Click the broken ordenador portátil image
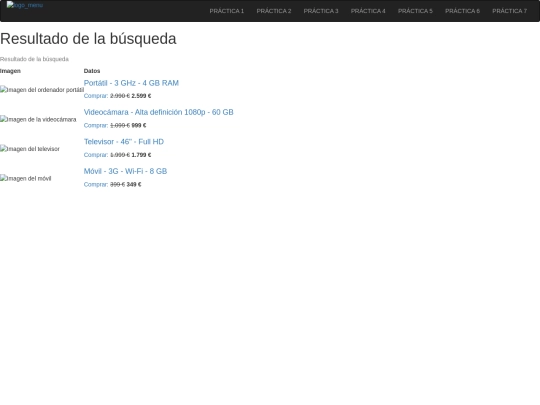 (42, 90)
